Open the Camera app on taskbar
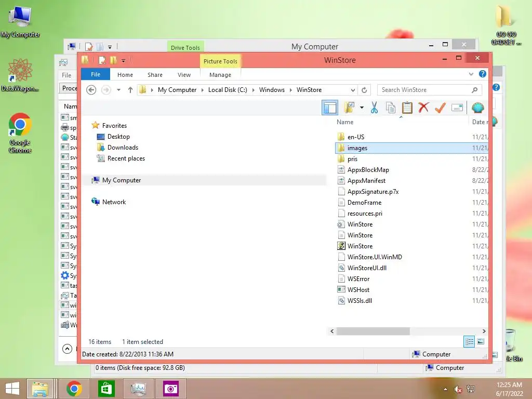 tap(170, 389)
